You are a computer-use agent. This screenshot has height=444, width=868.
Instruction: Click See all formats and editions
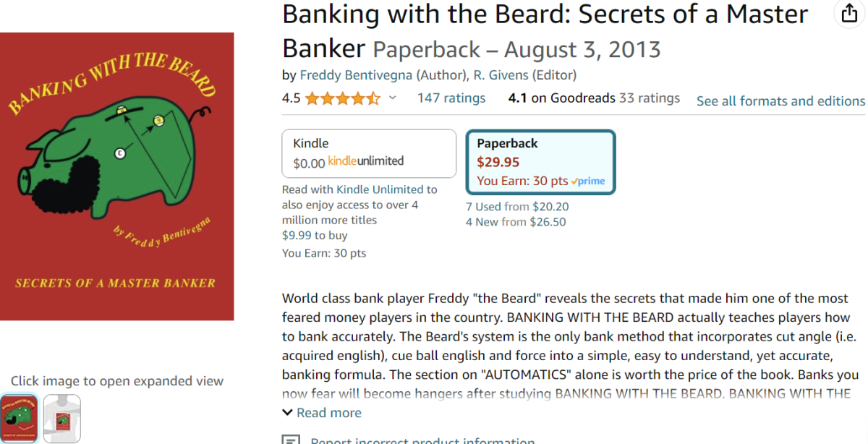[780, 101]
